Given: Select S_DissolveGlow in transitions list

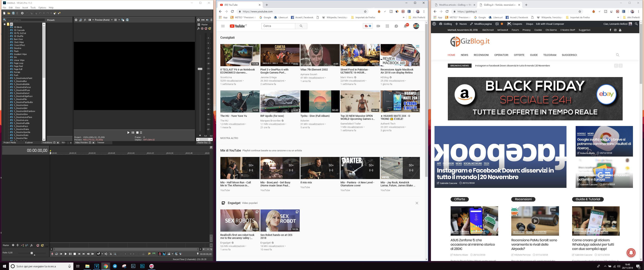Looking at the screenshot, I should (x=21, y=114).
